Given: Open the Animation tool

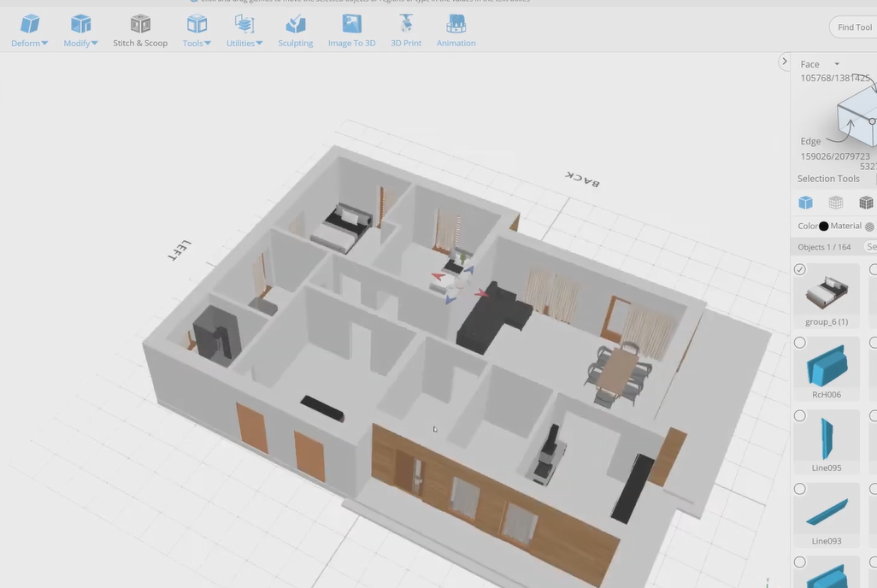Looking at the screenshot, I should pos(456,31).
